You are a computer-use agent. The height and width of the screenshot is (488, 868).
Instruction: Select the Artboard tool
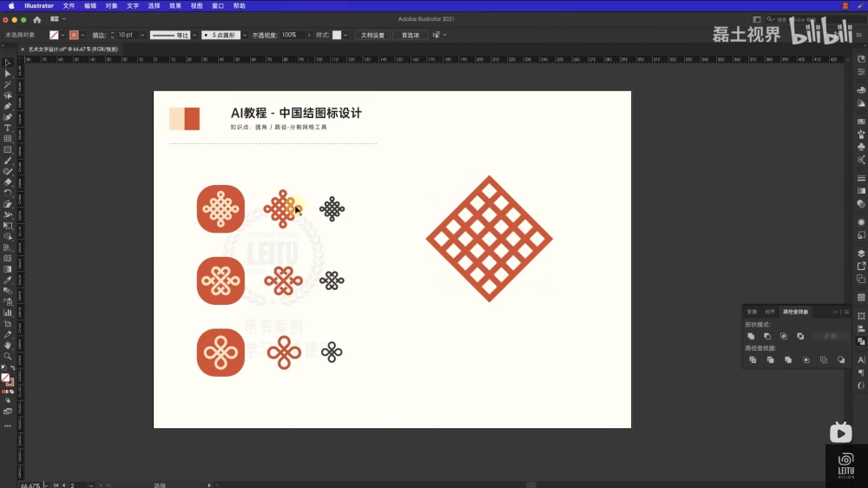coord(8,324)
